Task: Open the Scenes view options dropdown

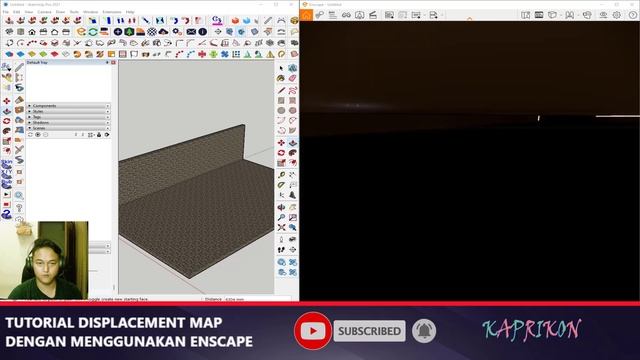Action: coord(91,135)
